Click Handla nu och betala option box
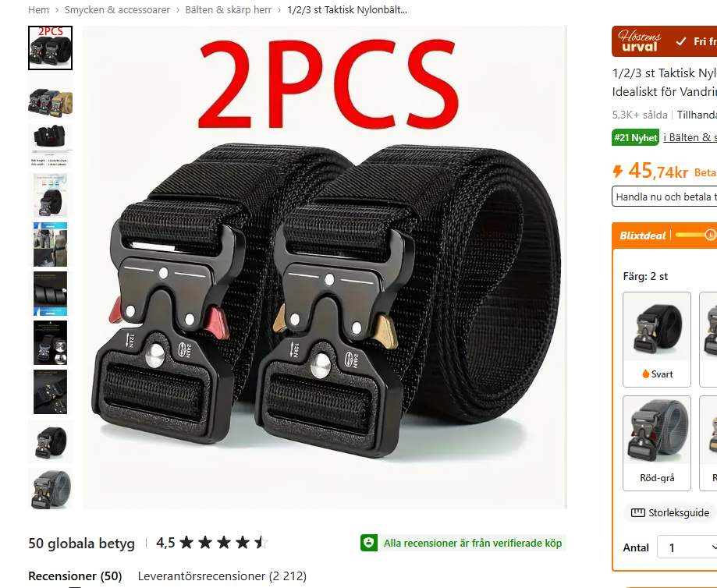717x588 pixels. [665, 197]
